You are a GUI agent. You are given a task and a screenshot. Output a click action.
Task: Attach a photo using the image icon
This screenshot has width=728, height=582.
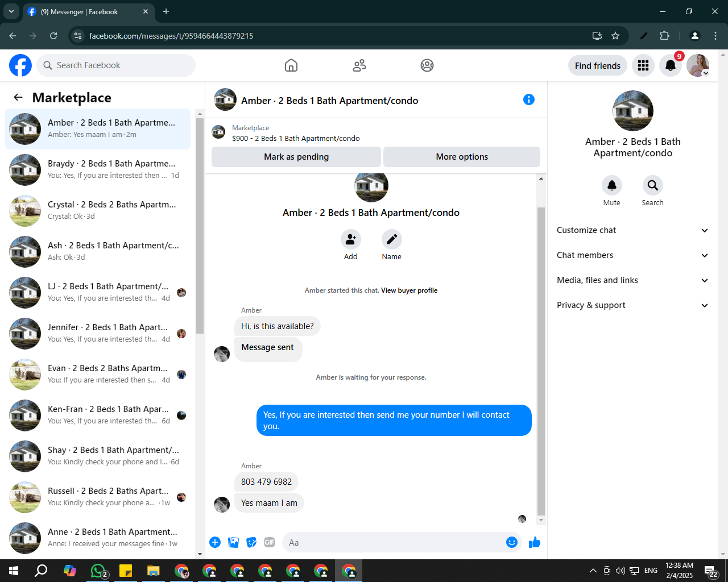point(233,542)
